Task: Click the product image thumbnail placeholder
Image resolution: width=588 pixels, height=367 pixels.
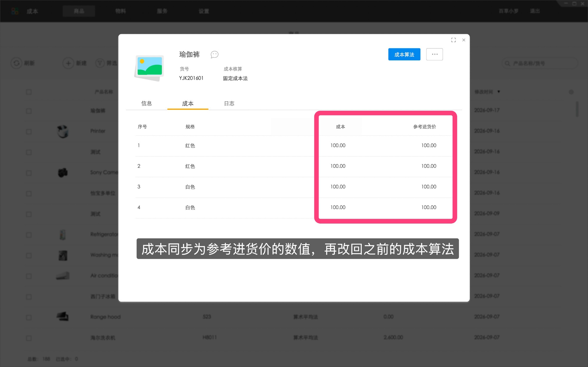Action: tap(149, 68)
